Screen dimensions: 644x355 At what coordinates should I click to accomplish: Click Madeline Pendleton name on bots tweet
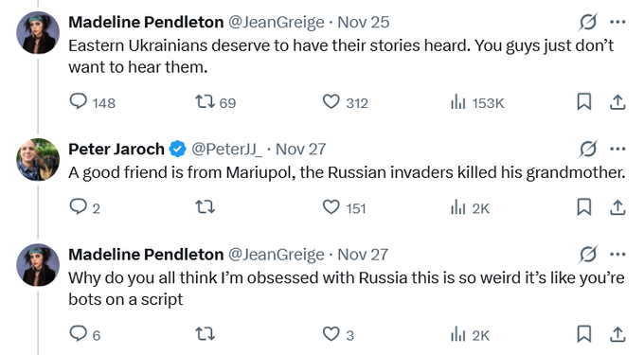(x=146, y=255)
